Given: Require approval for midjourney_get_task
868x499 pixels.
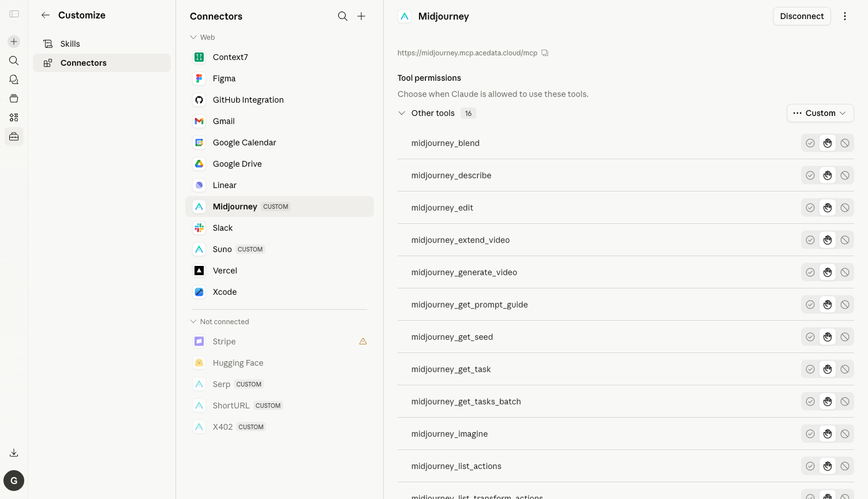Looking at the screenshot, I should point(828,369).
